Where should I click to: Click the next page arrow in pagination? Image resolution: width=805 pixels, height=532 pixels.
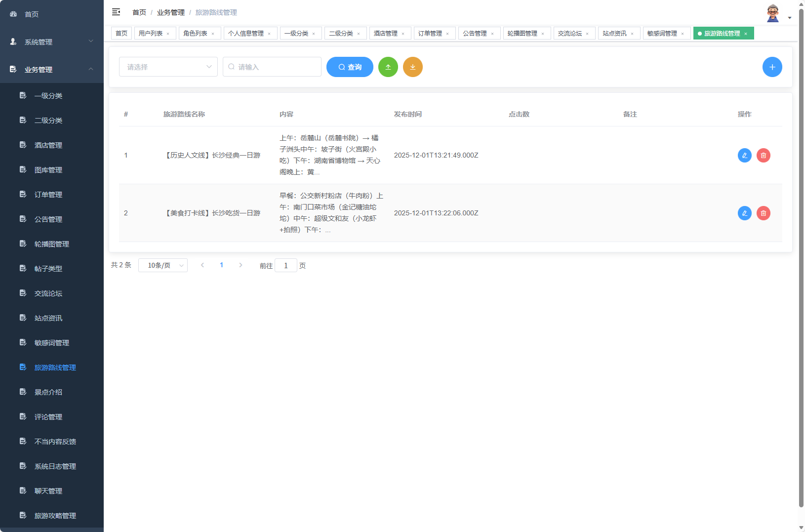coord(241,265)
